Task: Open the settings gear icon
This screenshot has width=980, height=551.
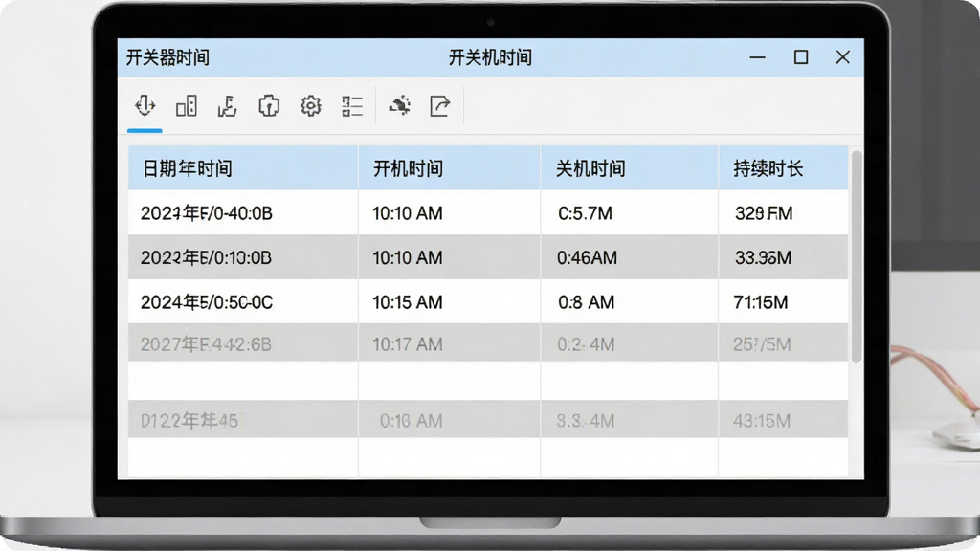Action: tap(311, 106)
